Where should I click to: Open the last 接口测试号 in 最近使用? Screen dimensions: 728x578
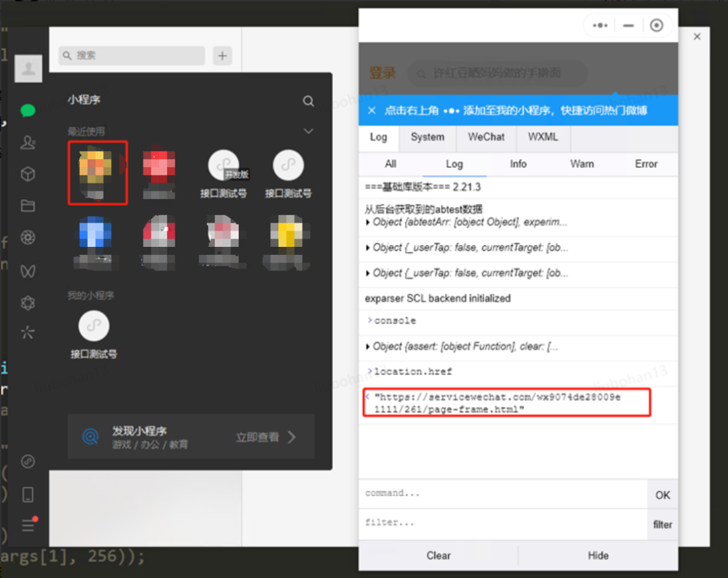pos(289,174)
